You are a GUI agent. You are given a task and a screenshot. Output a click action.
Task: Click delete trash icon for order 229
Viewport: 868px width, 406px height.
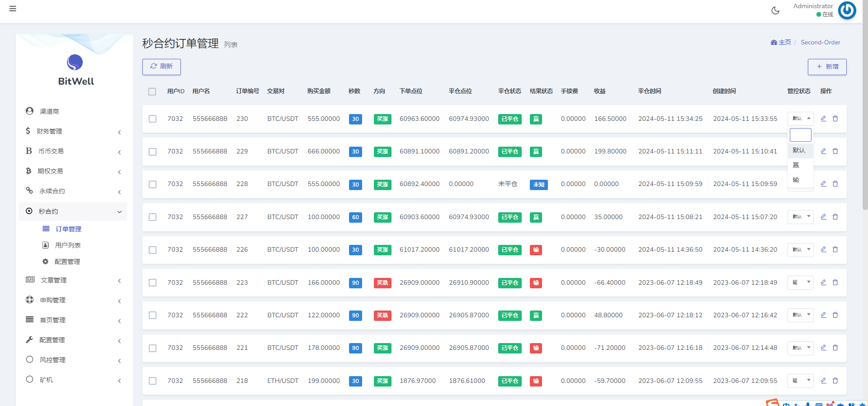[835, 151]
